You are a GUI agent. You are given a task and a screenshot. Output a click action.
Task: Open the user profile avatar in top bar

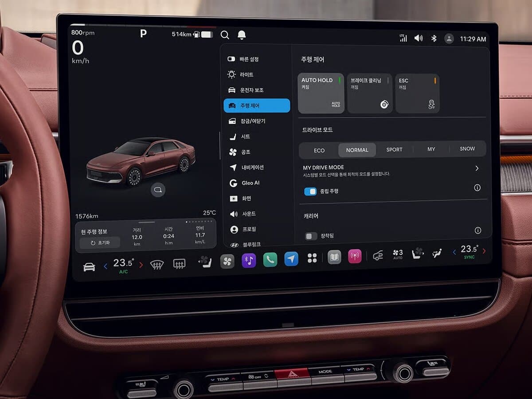point(449,39)
